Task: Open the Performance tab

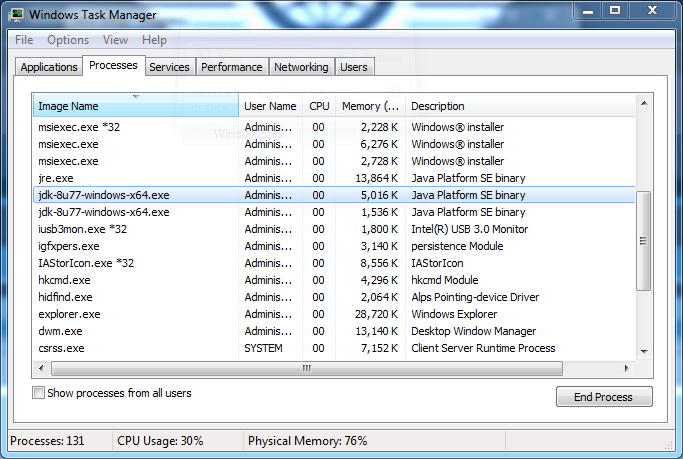Action: click(x=232, y=67)
